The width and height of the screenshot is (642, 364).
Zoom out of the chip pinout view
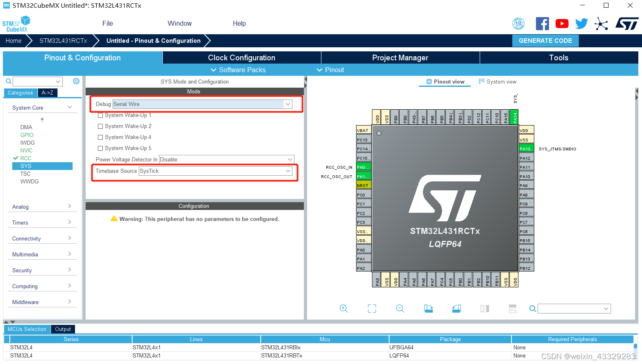(x=400, y=309)
